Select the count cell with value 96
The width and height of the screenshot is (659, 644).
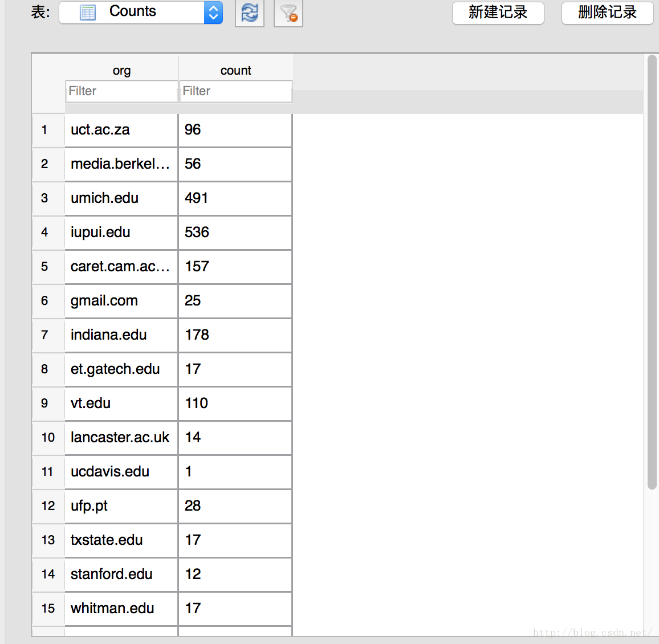point(235,130)
